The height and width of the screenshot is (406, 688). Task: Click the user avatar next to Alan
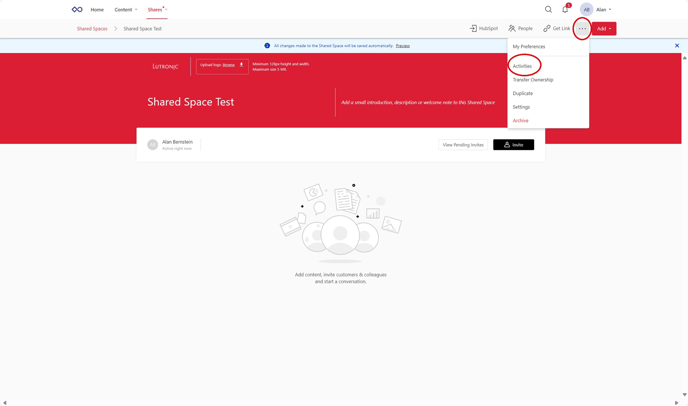[586, 10]
